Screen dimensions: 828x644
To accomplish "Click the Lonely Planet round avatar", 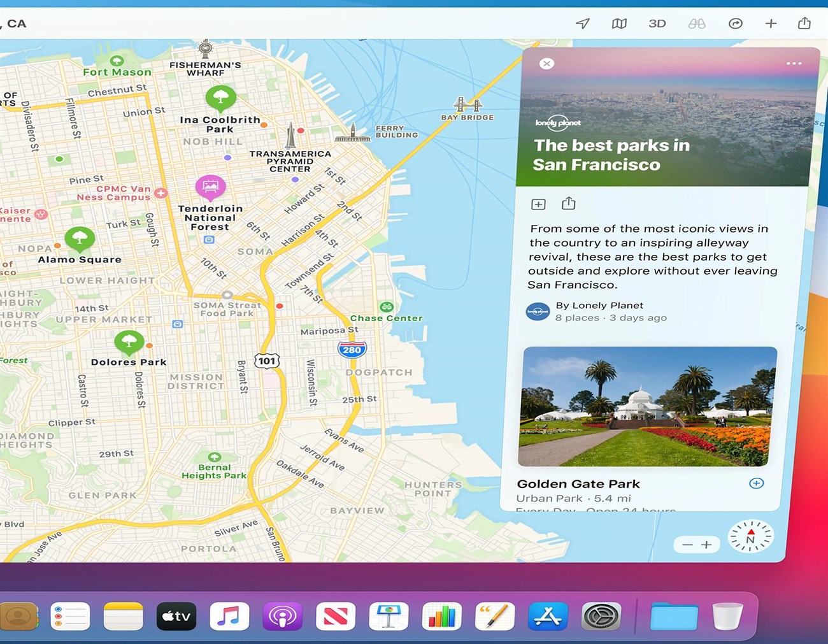I will [x=538, y=311].
